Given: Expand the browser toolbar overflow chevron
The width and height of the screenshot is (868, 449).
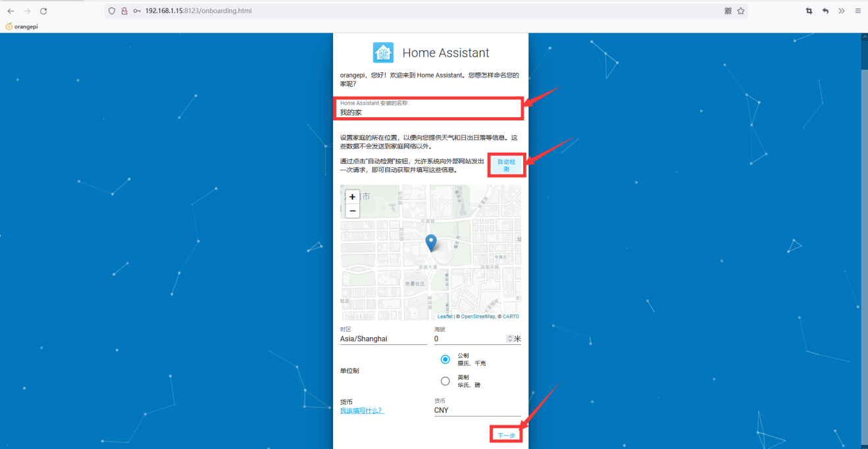Looking at the screenshot, I should click(x=842, y=11).
